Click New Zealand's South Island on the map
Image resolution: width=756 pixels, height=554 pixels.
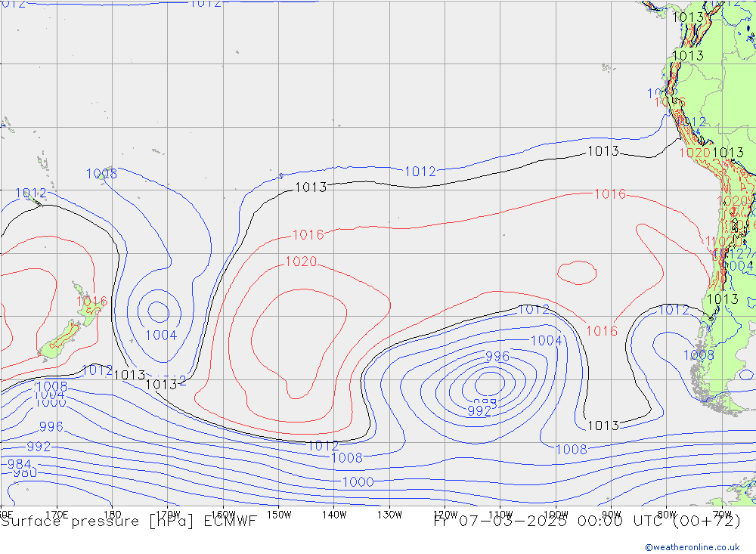(60, 341)
